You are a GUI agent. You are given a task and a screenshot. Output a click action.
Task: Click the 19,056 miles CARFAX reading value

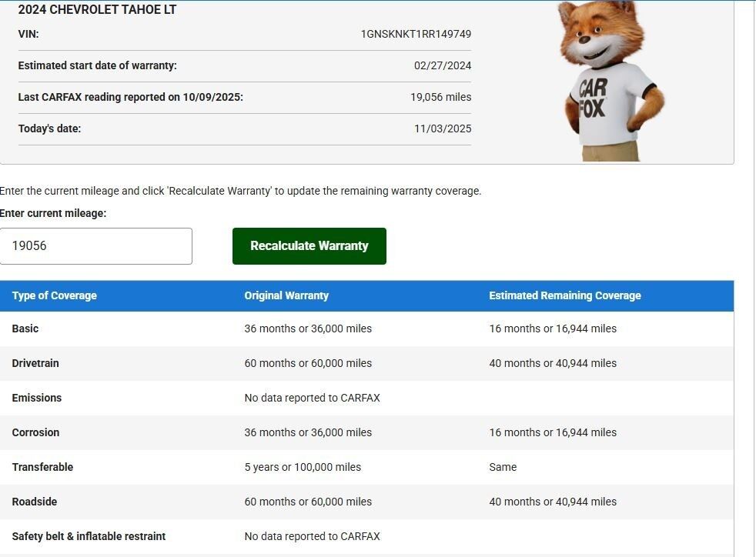coord(440,97)
